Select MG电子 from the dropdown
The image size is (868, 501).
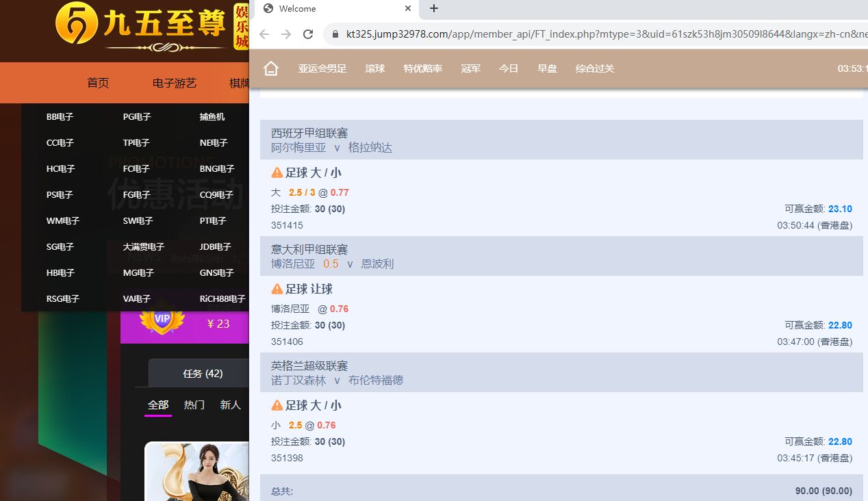pyautogui.click(x=138, y=273)
